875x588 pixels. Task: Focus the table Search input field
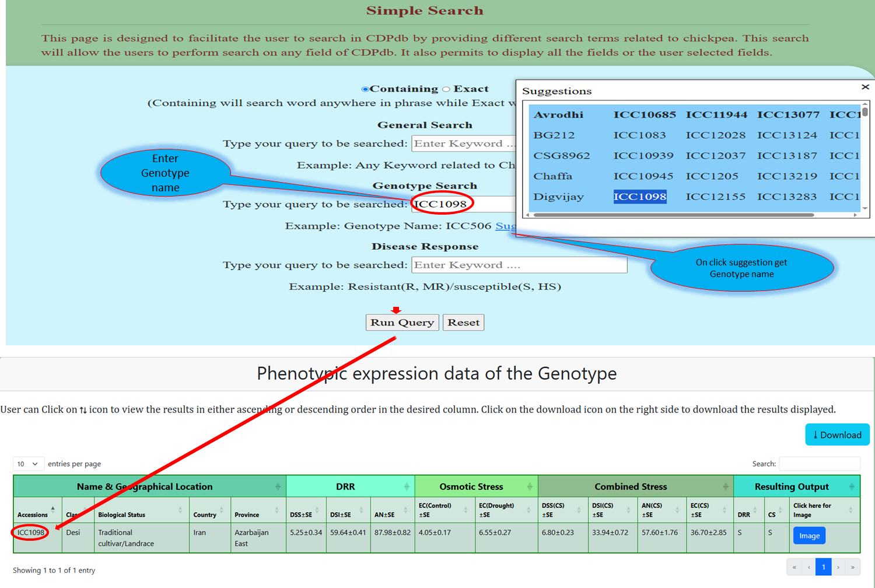coord(819,464)
